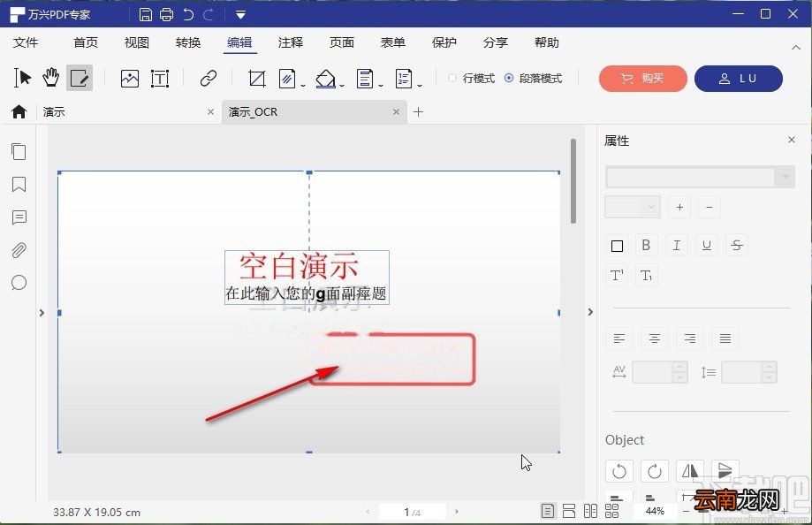Increase font size with plus button
The image size is (812, 525).
[x=679, y=208]
